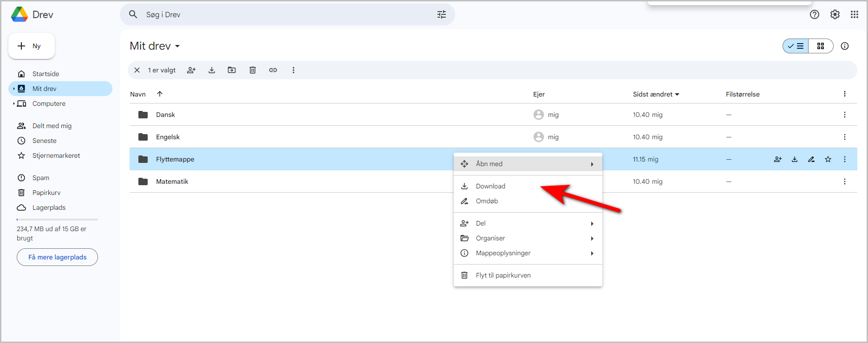Open Seneste in sidebar
The height and width of the screenshot is (343, 868).
point(60,141)
